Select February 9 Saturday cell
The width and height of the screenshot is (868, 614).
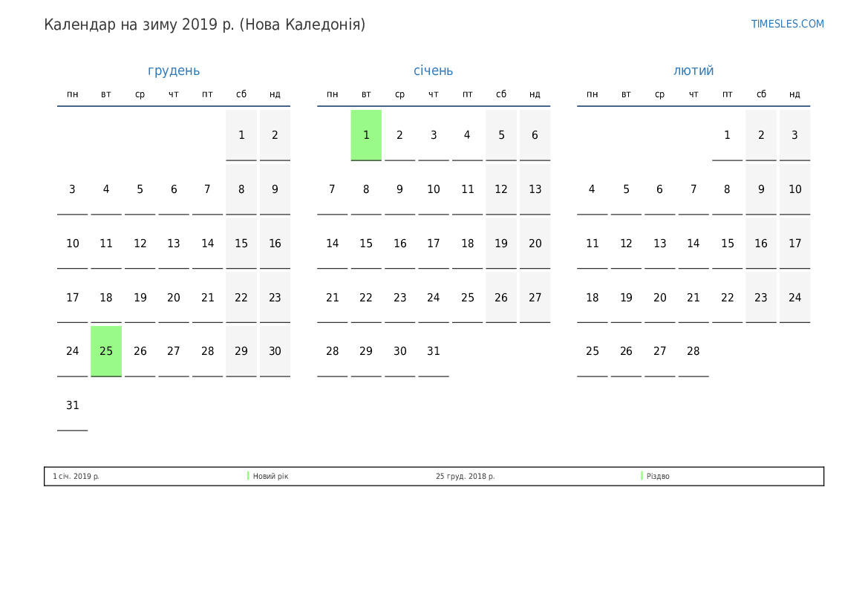point(761,189)
